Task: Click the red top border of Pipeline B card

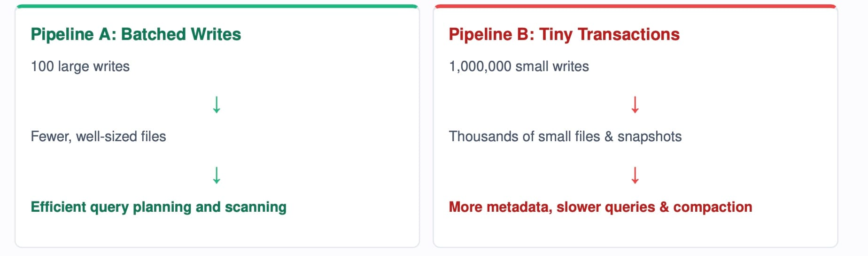Action: tap(635, 6)
